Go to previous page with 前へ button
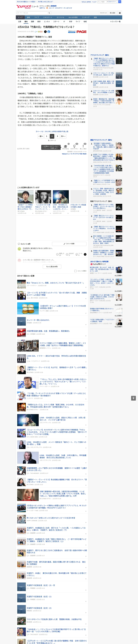The height and width of the screenshot is (644, 138). tap(41, 136)
